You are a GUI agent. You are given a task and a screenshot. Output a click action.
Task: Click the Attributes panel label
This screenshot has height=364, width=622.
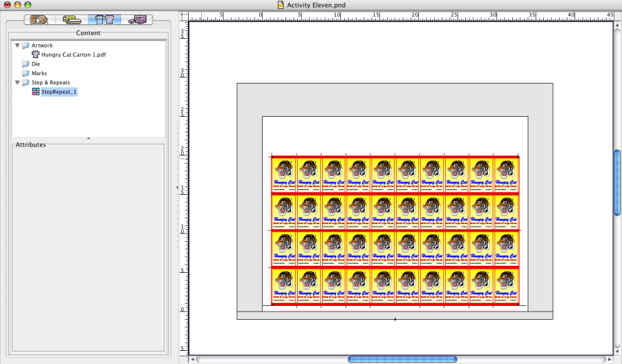(x=30, y=145)
